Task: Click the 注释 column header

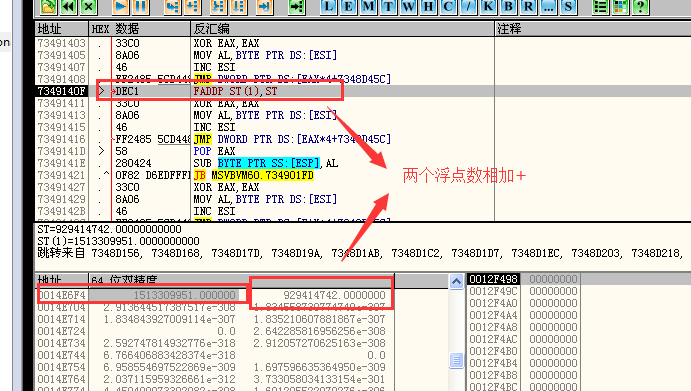Action: [x=593, y=29]
